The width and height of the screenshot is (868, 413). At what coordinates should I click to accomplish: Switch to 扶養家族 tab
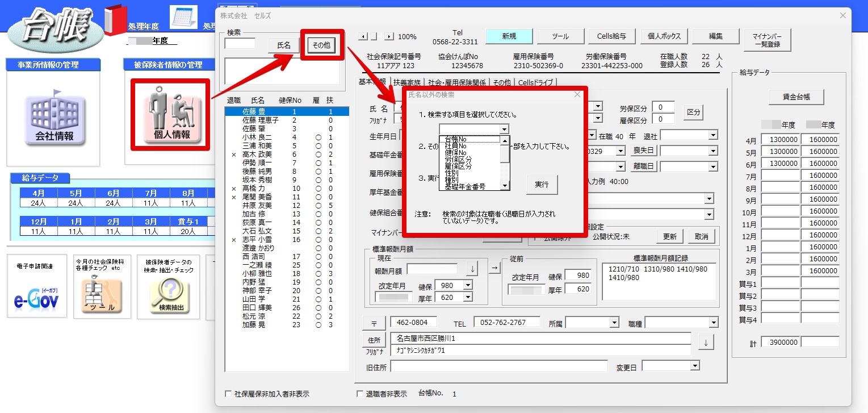pyautogui.click(x=408, y=82)
